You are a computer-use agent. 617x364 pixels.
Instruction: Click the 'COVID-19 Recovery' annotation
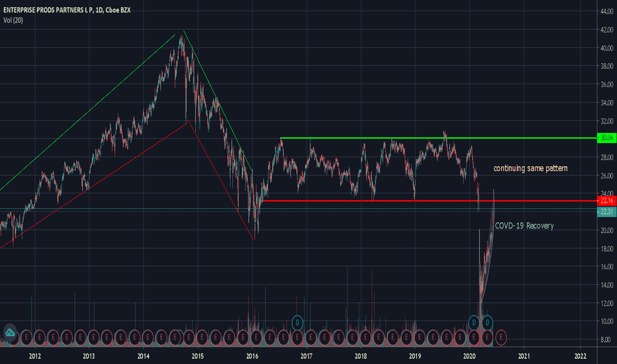pyautogui.click(x=524, y=226)
